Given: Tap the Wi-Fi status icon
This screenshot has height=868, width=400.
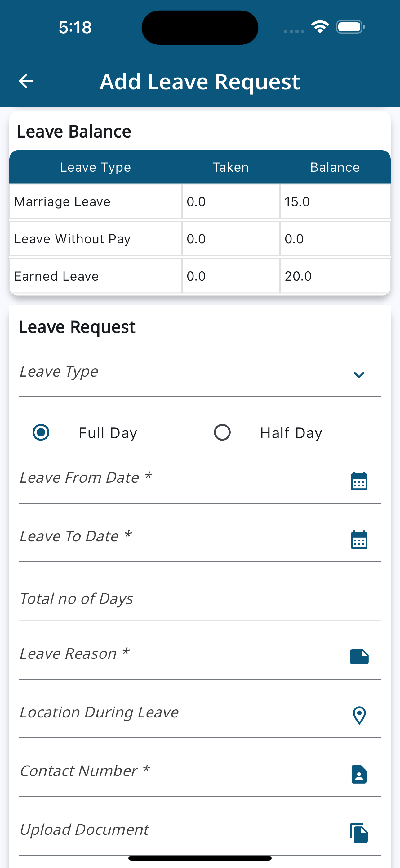Looking at the screenshot, I should (320, 27).
